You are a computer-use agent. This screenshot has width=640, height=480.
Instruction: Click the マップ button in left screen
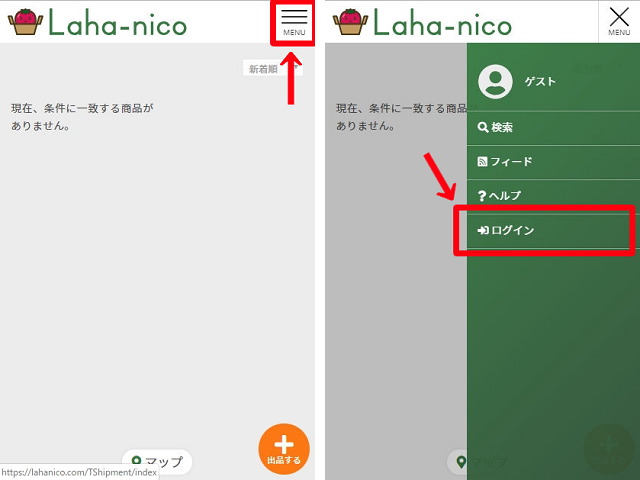pos(157,461)
